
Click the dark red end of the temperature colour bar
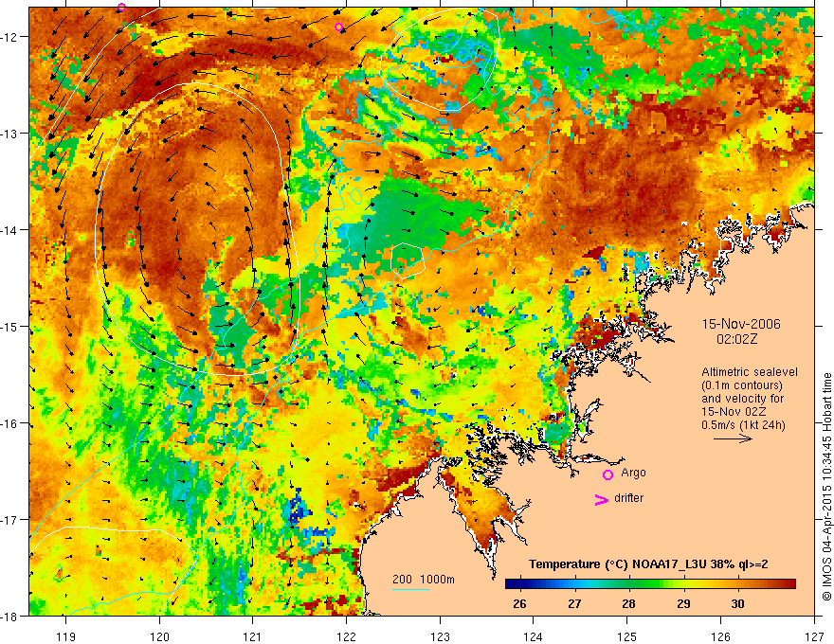coord(791,583)
